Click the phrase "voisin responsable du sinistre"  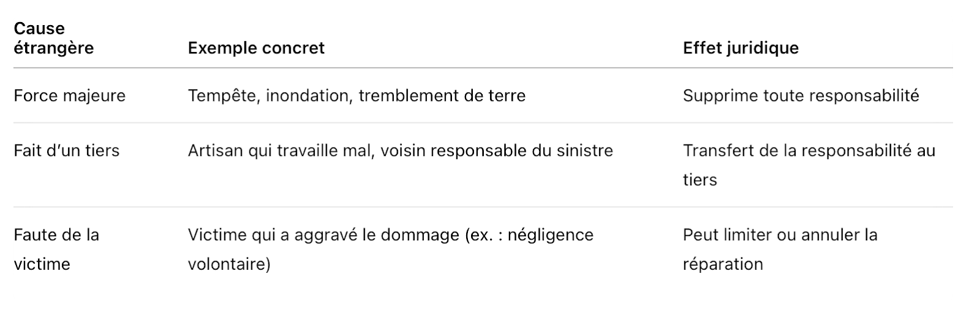tap(496, 151)
